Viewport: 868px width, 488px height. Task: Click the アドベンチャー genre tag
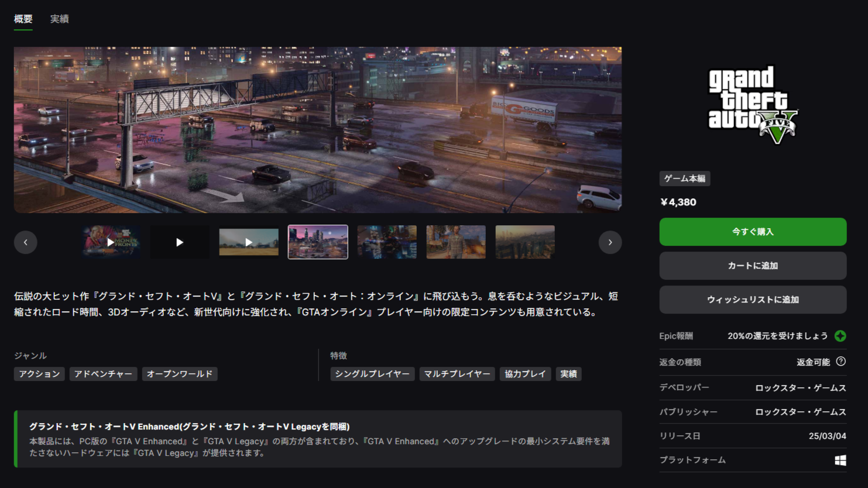click(103, 374)
